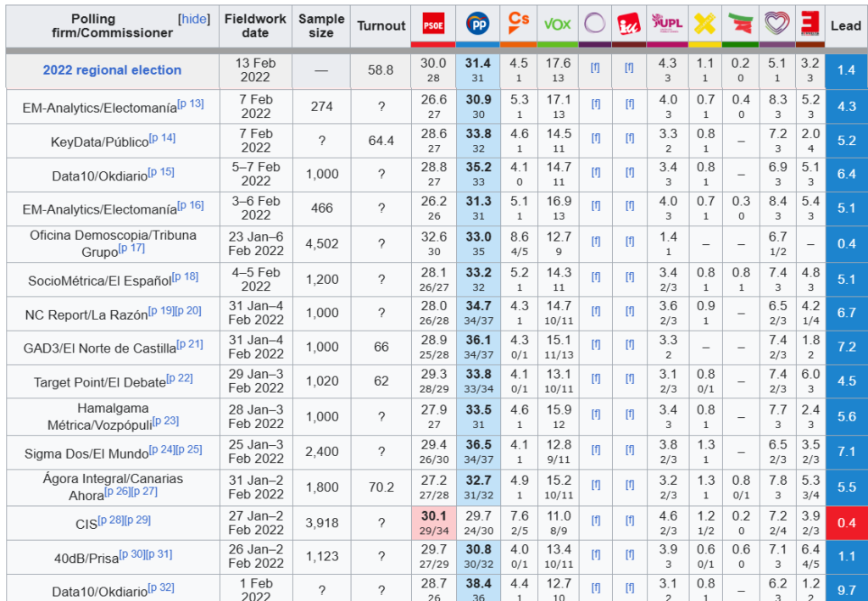Click the PSOE party logo
The height and width of the screenshot is (601, 868).
433,25
